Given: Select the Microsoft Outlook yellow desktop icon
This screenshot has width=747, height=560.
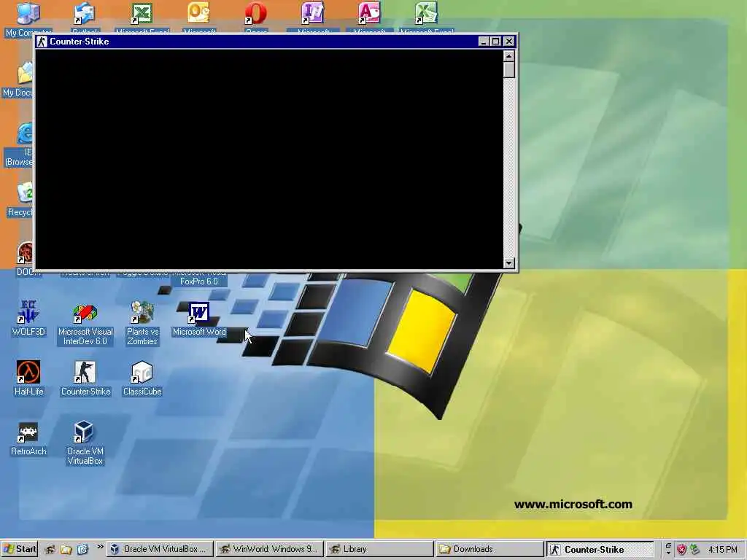Looking at the screenshot, I should pos(198,13).
